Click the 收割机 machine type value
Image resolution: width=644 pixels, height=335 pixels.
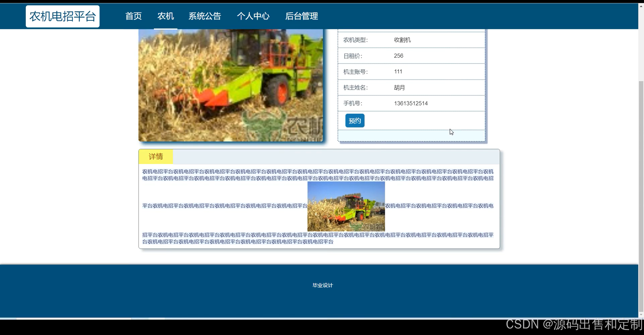coord(402,40)
